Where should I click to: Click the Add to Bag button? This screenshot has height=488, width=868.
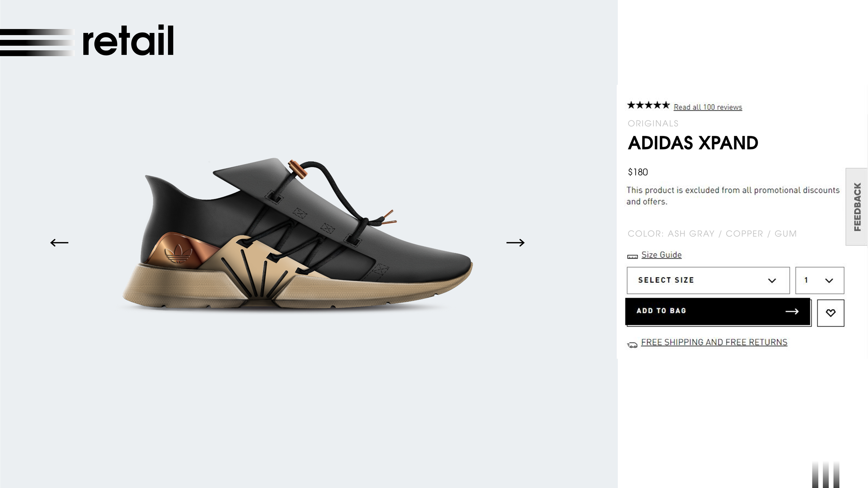click(718, 312)
